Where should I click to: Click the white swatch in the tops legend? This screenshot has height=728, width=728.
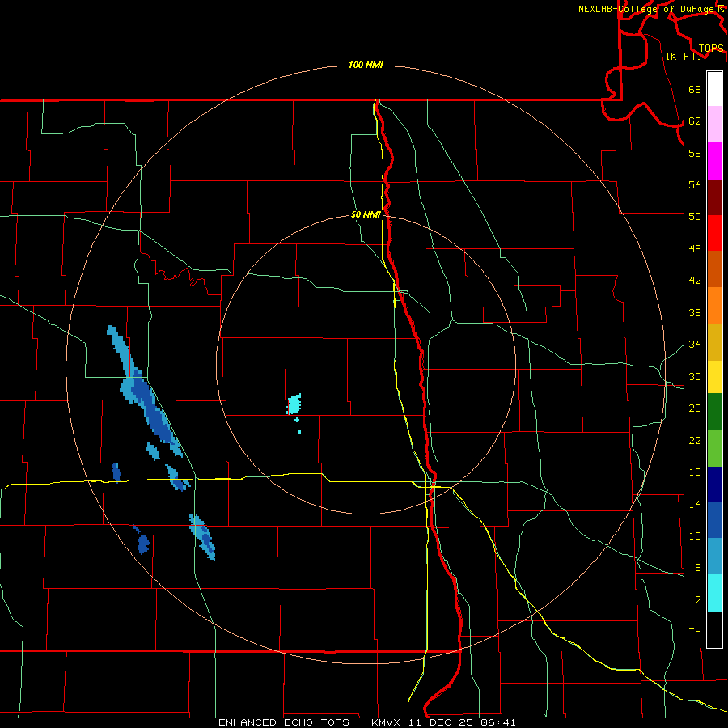(714, 89)
